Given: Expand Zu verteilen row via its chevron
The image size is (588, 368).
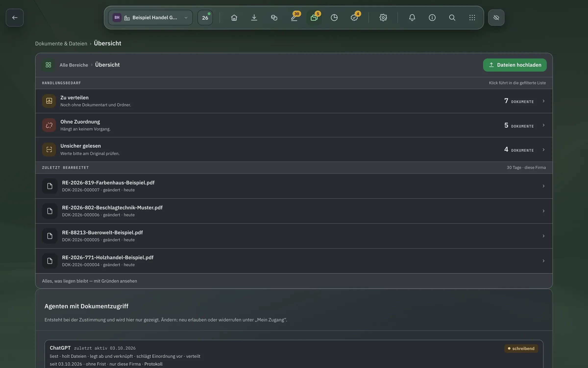Looking at the screenshot, I should point(543,101).
